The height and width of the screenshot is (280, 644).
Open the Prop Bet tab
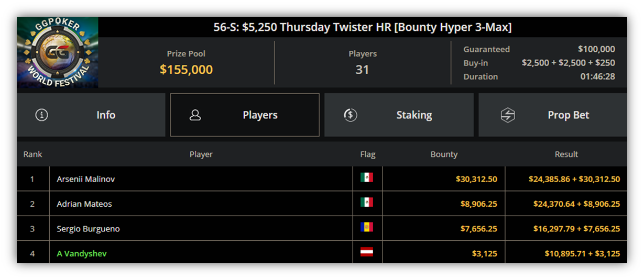tap(553, 115)
